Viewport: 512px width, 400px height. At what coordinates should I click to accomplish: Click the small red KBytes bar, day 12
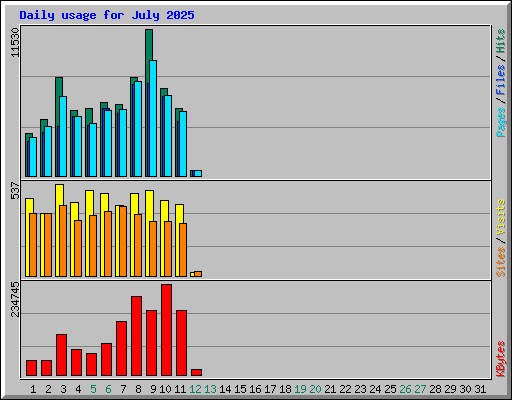tap(196, 372)
